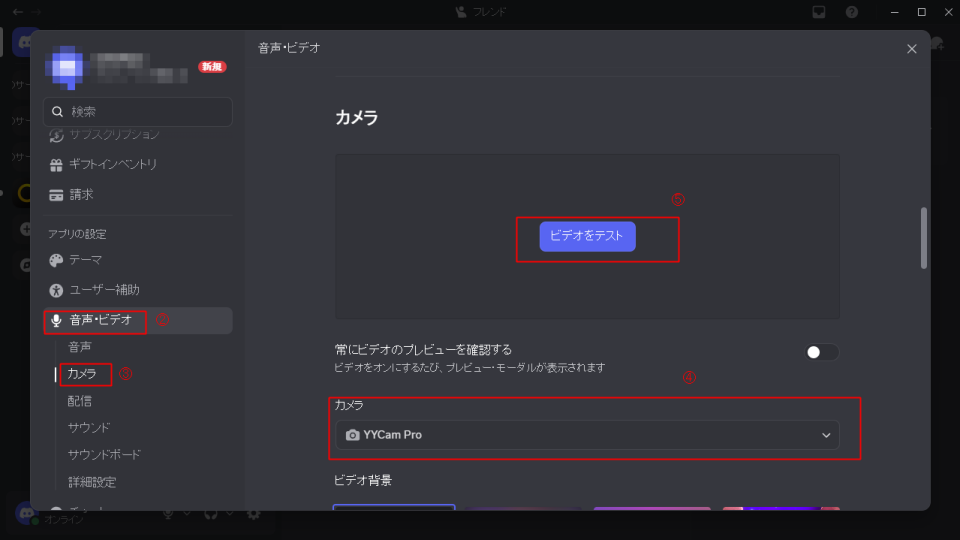Open the 音声 sub-section
The image size is (960, 540).
click(80, 347)
